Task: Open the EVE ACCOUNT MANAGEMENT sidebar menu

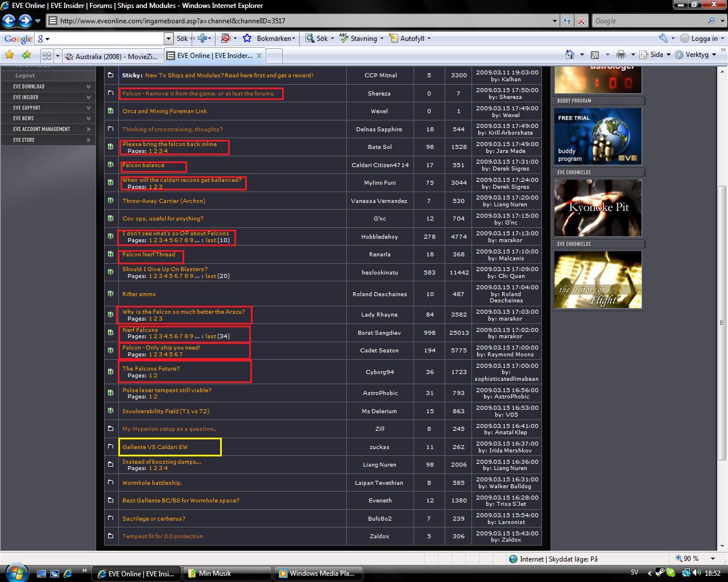Action: coord(48,129)
